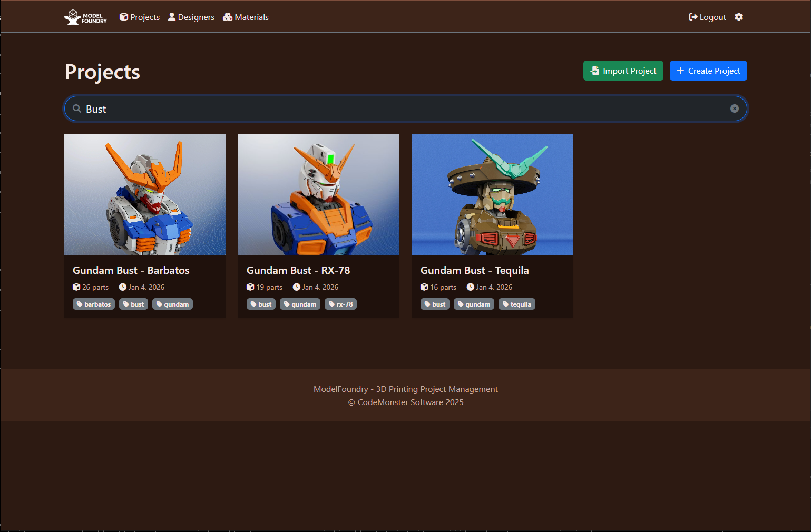Clear the search with the X button
This screenshot has width=811, height=532.
735,109
